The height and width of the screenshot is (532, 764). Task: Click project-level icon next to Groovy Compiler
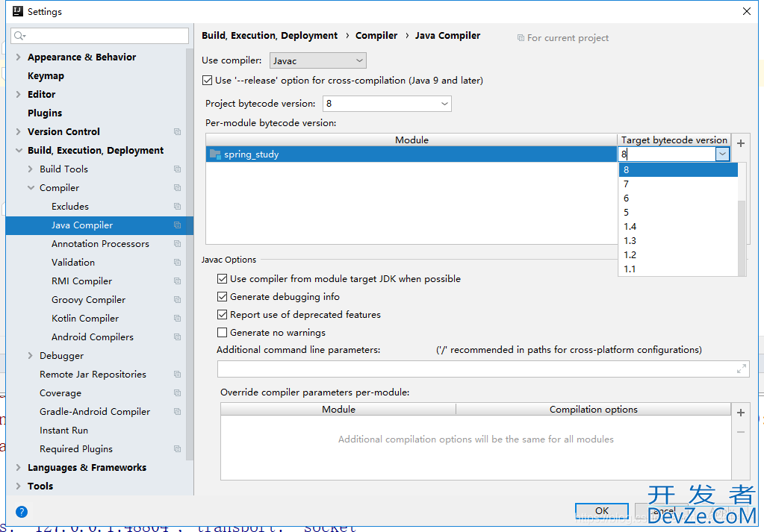(x=177, y=300)
